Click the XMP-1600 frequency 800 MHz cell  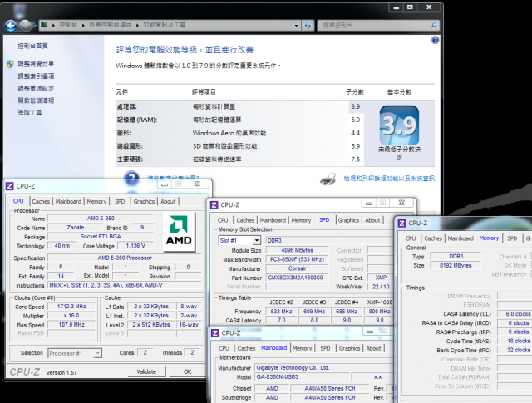tap(379, 312)
